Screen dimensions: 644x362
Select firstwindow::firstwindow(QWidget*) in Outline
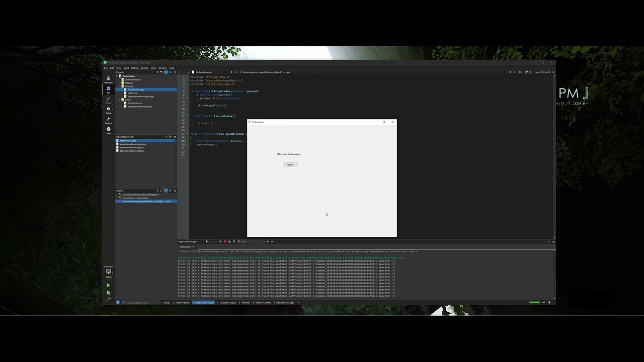coord(140,195)
